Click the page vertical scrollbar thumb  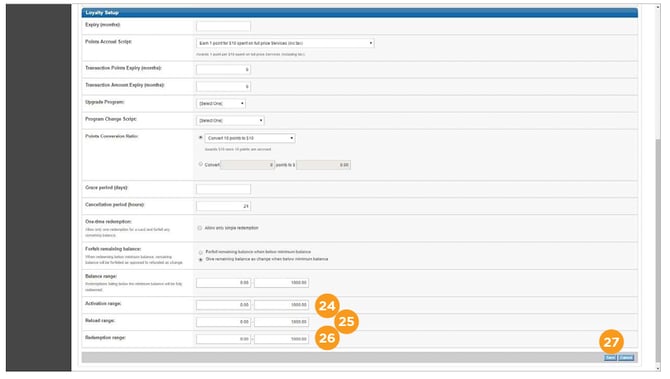658,250
